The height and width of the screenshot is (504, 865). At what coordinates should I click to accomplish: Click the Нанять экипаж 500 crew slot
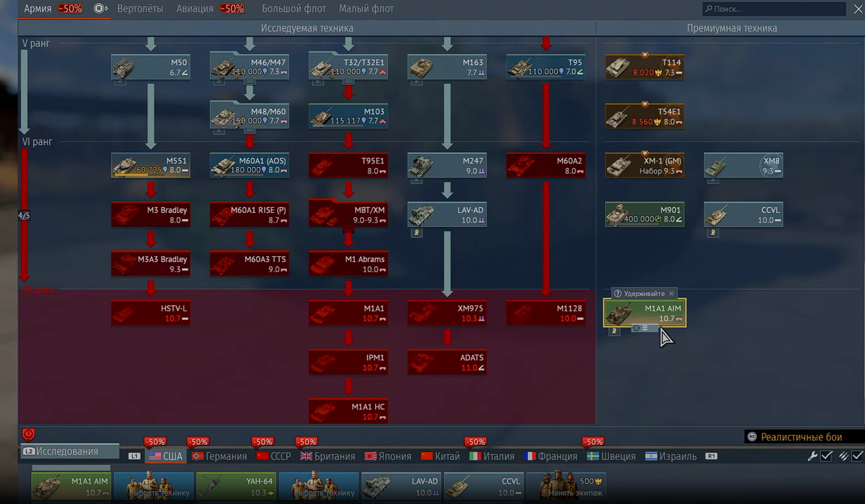pos(567,486)
